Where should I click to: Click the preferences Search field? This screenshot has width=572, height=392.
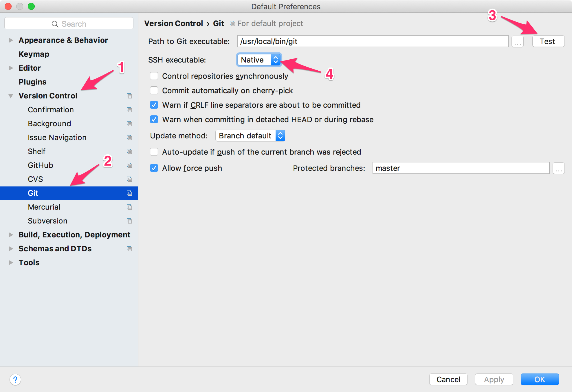69,24
